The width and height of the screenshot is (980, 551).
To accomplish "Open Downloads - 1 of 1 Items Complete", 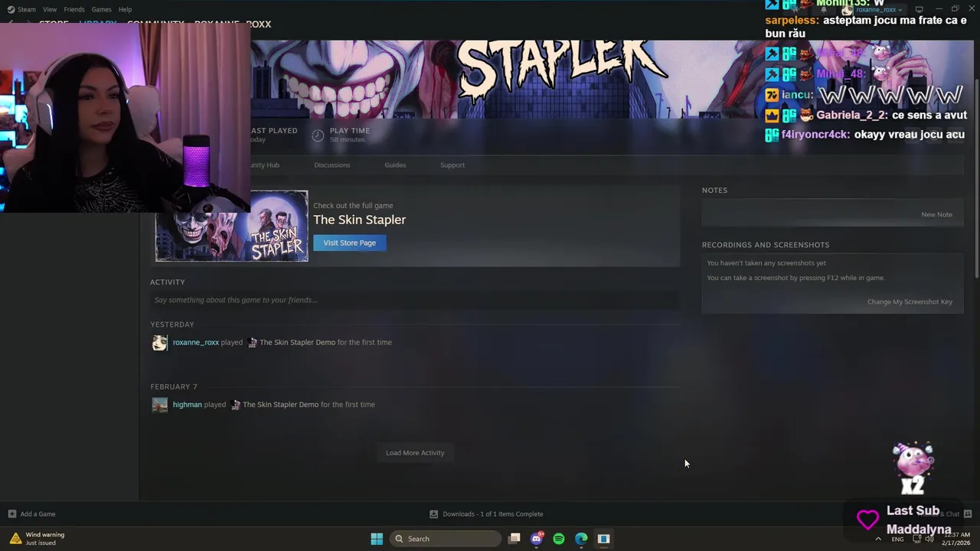I will coord(492,514).
